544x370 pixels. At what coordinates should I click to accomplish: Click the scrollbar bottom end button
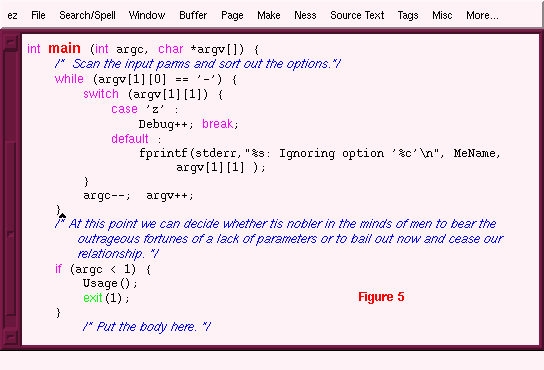pos(10,337)
